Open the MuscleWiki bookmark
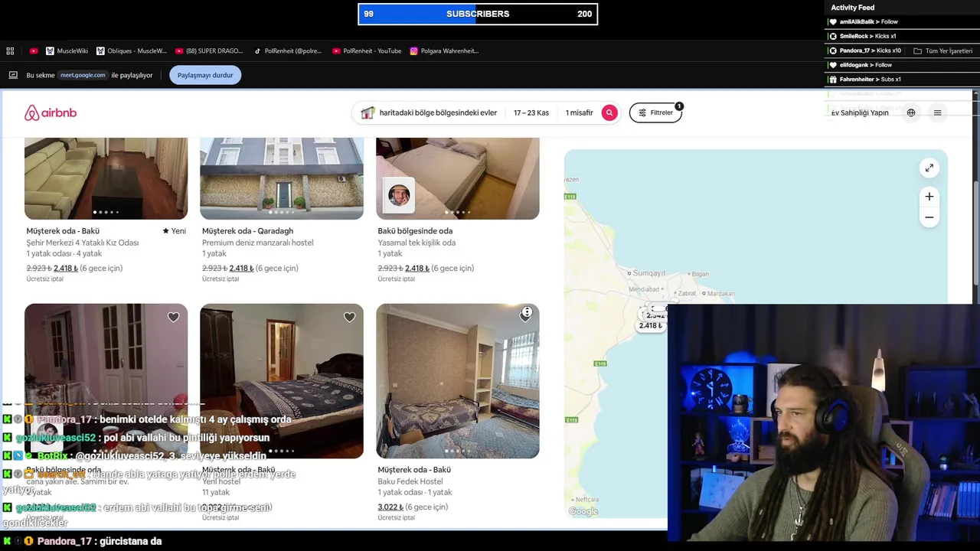 (67, 51)
